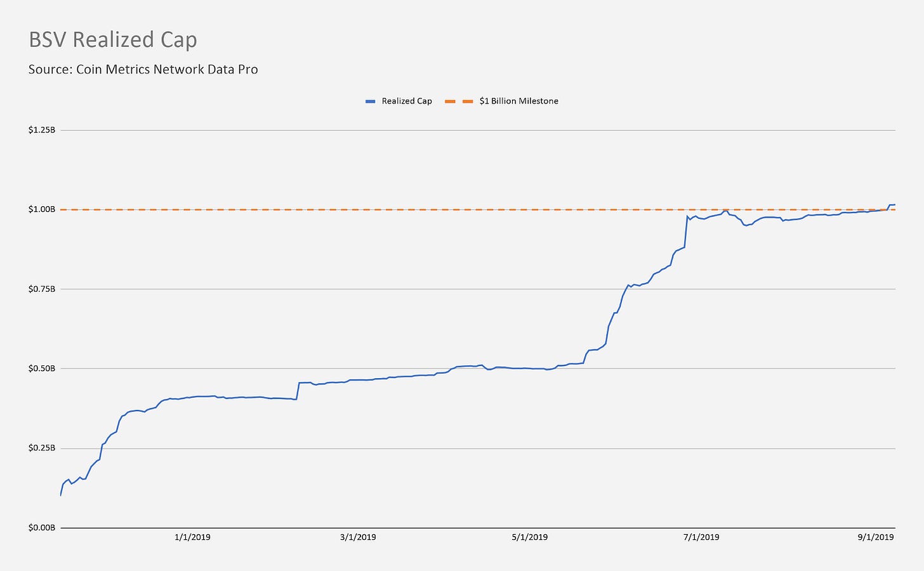This screenshot has width=924, height=571.
Task: Click the $1 Billion Milestone legend label
Action: coord(519,102)
